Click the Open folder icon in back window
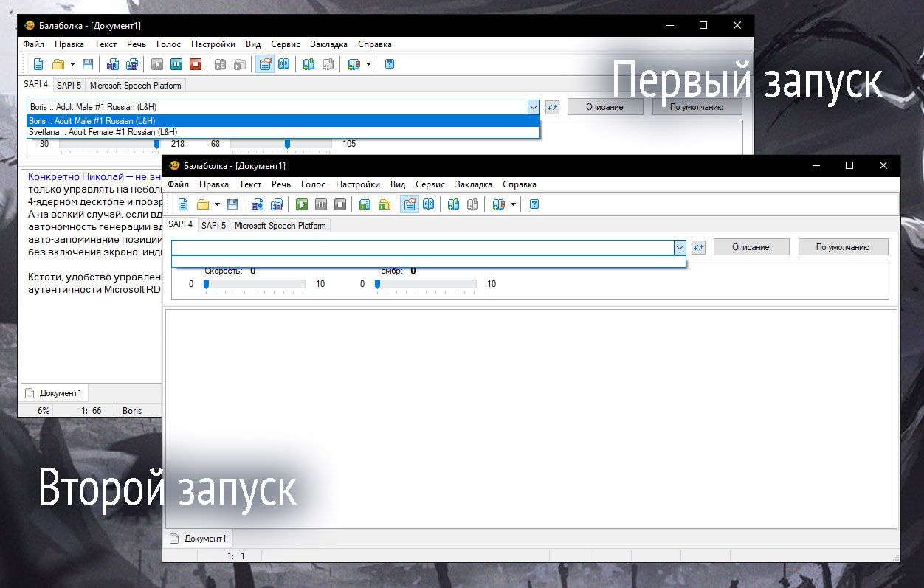Viewport: 924px width, 588px height. point(57,64)
